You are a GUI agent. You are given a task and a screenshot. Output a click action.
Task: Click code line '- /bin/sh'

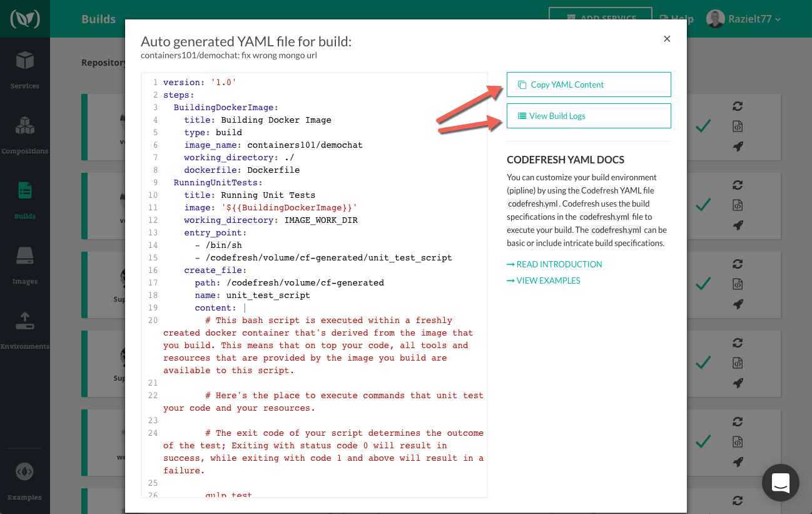pyautogui.click(x=218, y=245)
